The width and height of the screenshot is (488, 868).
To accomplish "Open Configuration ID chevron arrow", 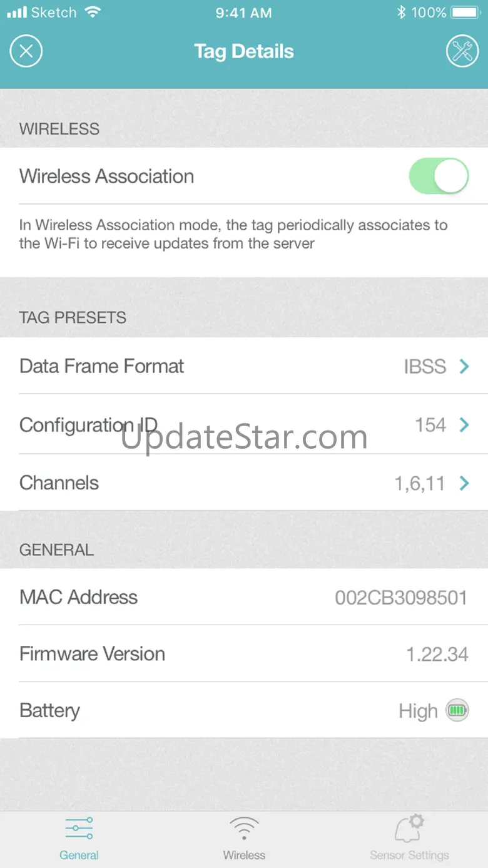I will coord(464,425).
